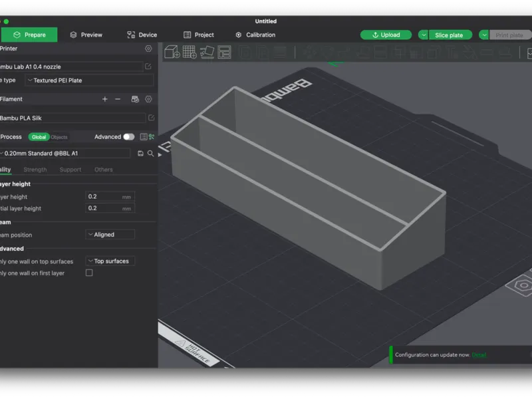Click the initial layer height value field

pyautogui.click(x=110, y=208)
